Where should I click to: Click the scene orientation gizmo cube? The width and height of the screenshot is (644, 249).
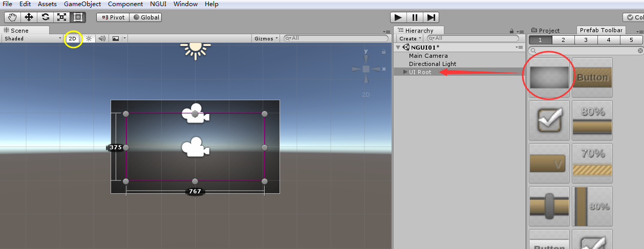point(366,69)
